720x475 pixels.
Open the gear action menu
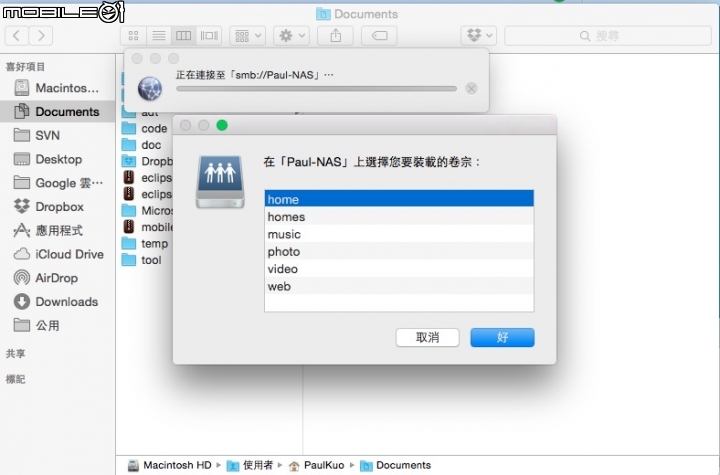(292, 35)
